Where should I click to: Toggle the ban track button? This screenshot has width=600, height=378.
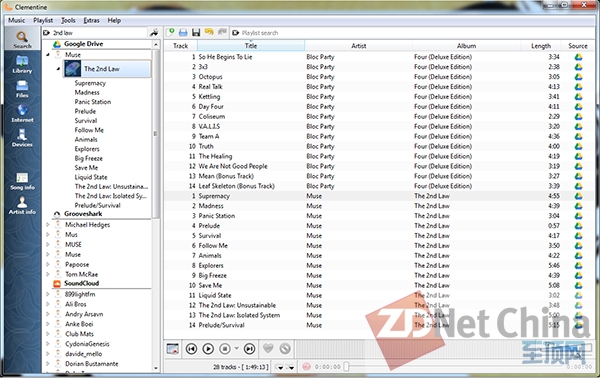[285, 349]
